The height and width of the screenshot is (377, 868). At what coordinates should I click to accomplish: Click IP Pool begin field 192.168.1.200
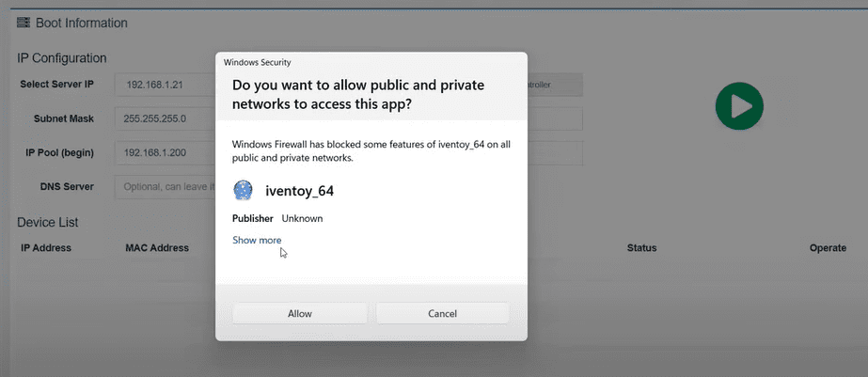[166, 153]
